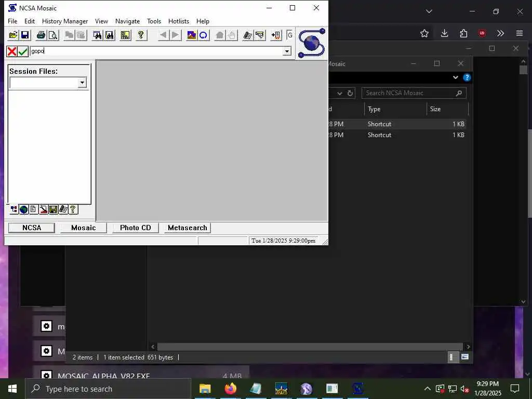The width and height of the screenshot is (532, 399).
Task: Click the newsgroup papers toolbar icon
Action: pyautogui.click(x=248, y=35)
